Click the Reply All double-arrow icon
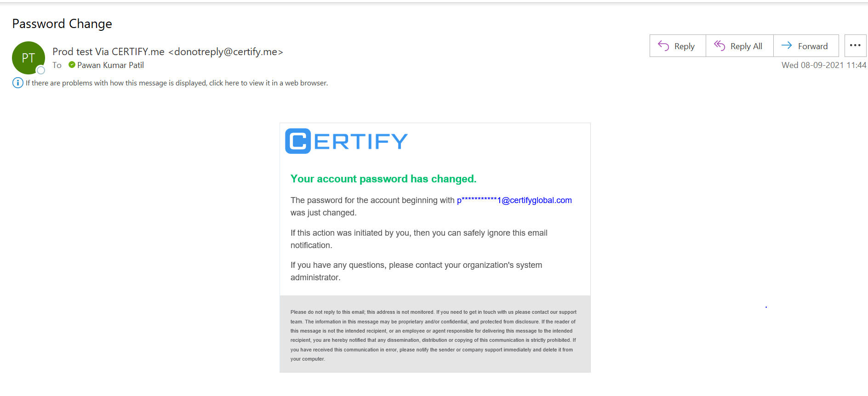 720,45
